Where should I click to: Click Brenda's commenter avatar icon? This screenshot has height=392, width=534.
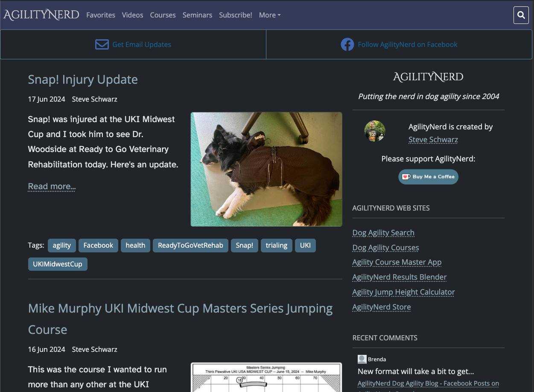[x=362, y=359]
